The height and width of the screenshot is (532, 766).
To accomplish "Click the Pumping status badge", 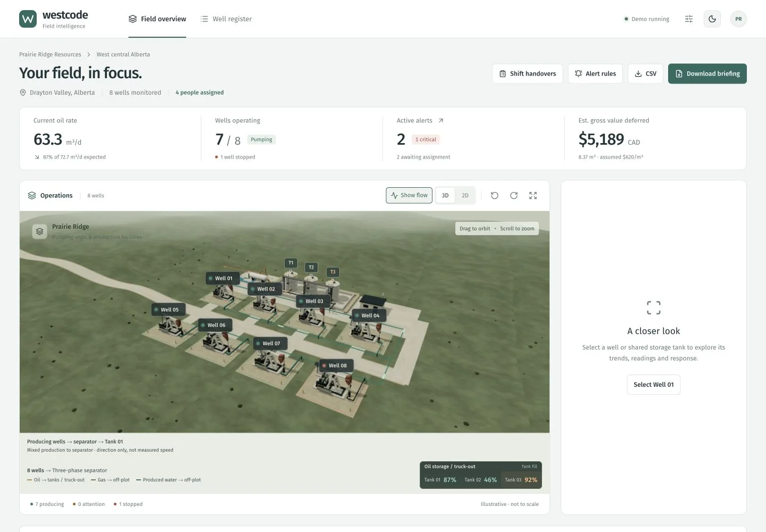I will click(261, 139).
